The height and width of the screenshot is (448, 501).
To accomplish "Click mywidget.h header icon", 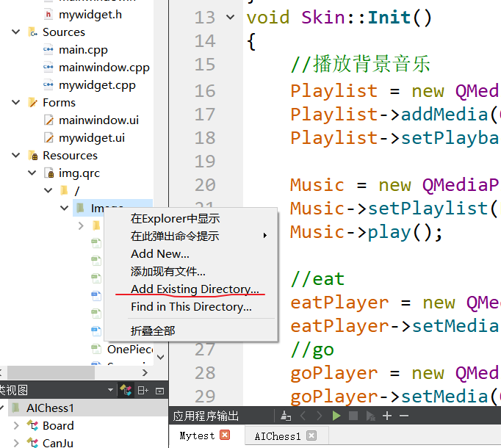I will 48,15.
